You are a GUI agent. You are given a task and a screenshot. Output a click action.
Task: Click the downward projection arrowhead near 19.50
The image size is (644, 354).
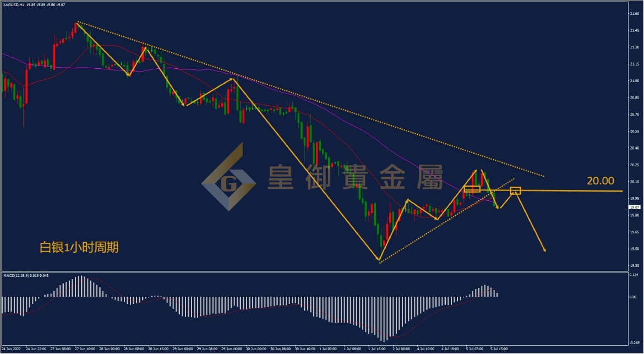544,249
